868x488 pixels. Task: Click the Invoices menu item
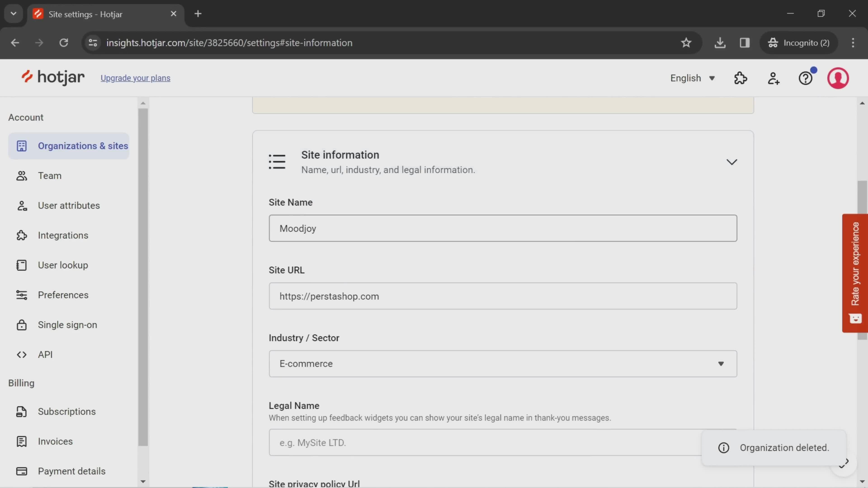(55, 441)
